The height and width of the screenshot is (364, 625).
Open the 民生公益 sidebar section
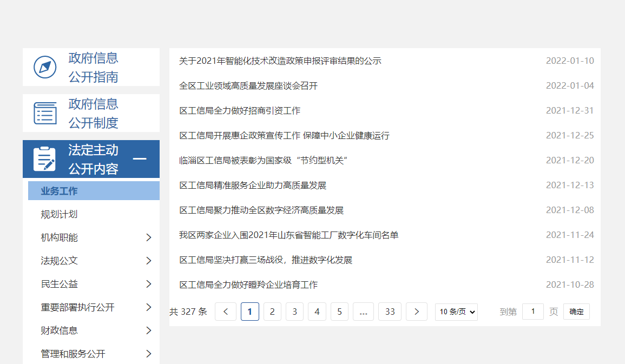click(x=60, y=284)
